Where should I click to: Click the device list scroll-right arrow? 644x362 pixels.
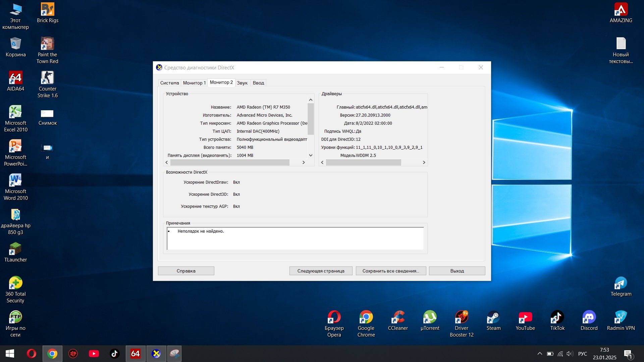[x=304, y=162]
